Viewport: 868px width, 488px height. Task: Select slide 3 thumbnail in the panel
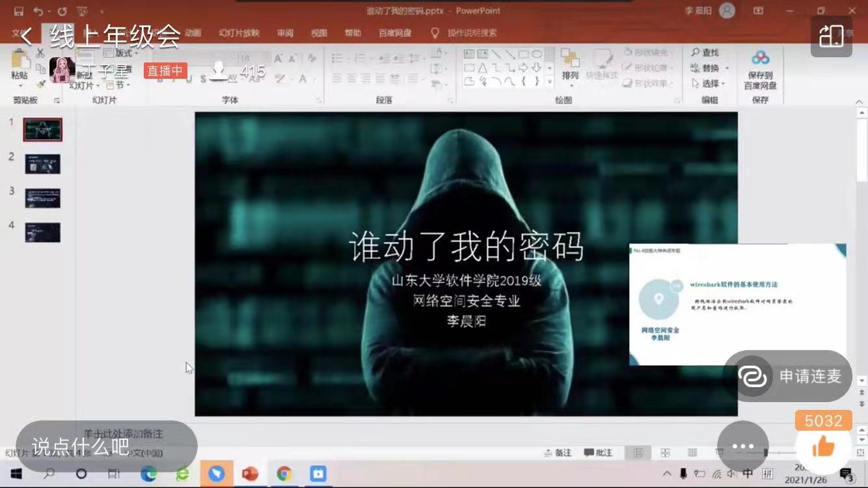[x=42, y=197]
